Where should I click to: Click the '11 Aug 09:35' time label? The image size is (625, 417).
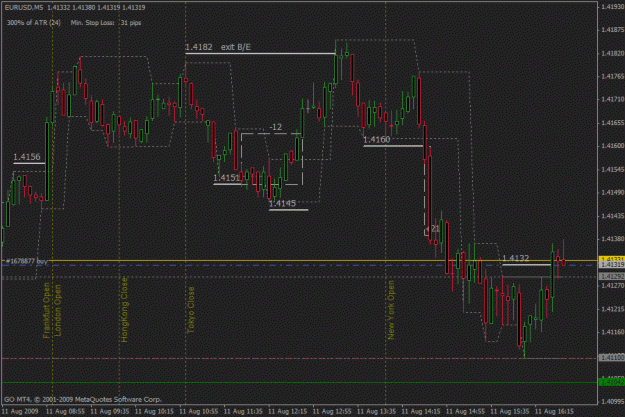[110, 411]
